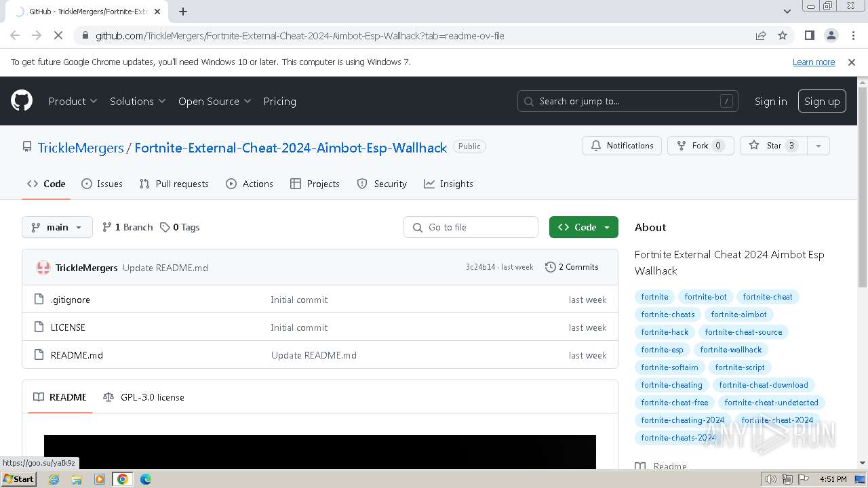This screenshot has height=488, width=868.
Task: Click TrickleMergers avatar in commit row
Action: (x=43, y=268)
